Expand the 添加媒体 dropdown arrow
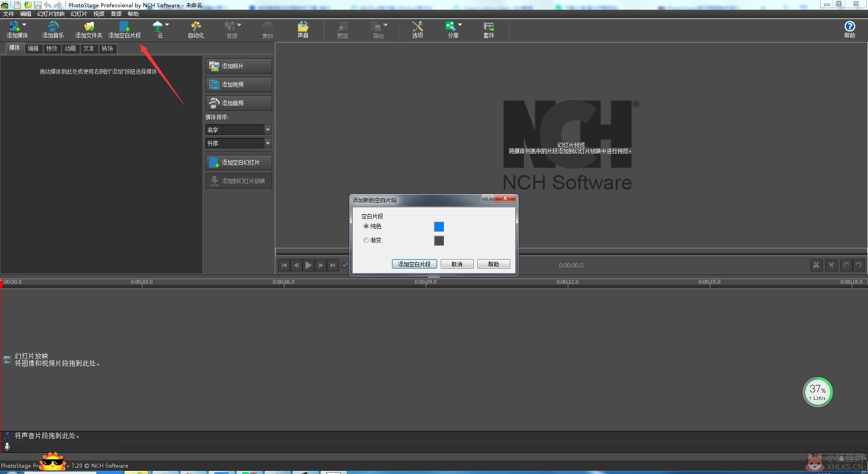Viewport: 868px width, 474px height. [24, 24]
